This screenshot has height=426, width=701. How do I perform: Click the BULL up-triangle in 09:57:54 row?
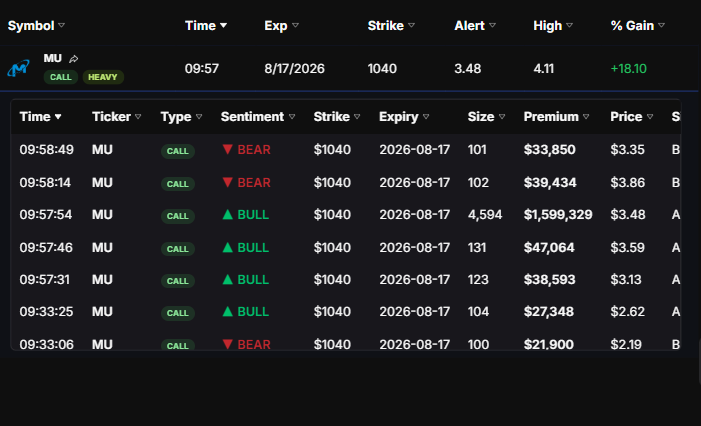[228, 215]
